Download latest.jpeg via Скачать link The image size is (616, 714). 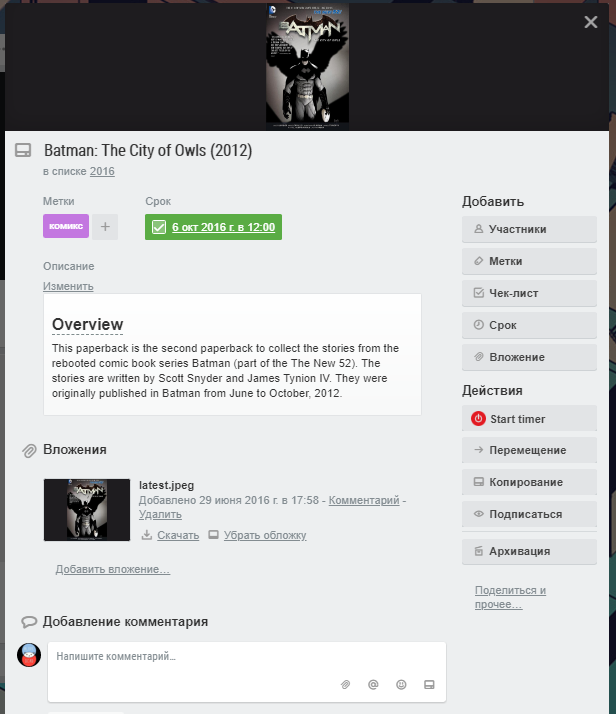click(x=178, y=535)
